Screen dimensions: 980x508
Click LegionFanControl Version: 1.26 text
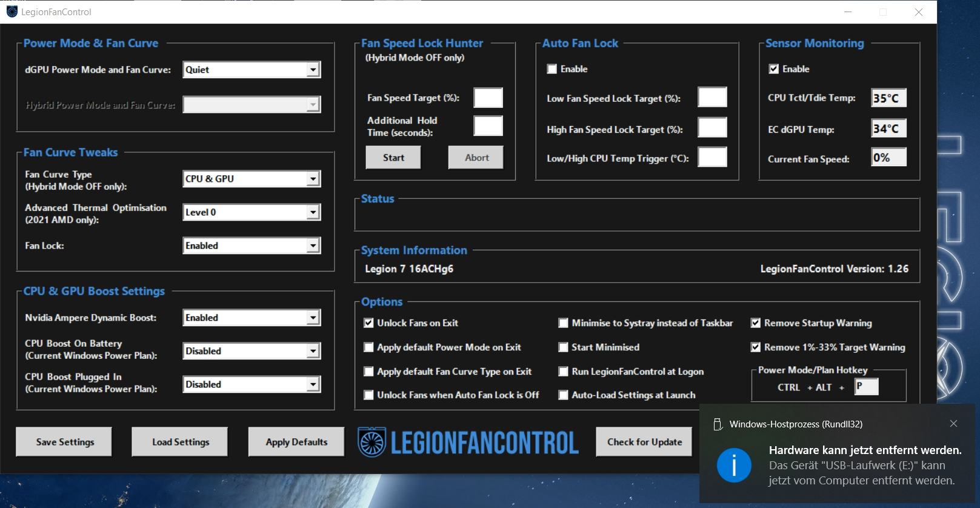[x=835, y=269]
